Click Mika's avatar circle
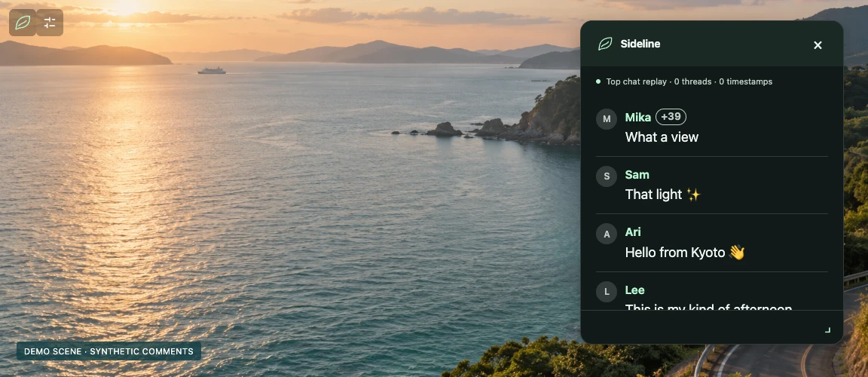Image resolution: width=868 pixels, height=377 pixels. coord(606,119)
